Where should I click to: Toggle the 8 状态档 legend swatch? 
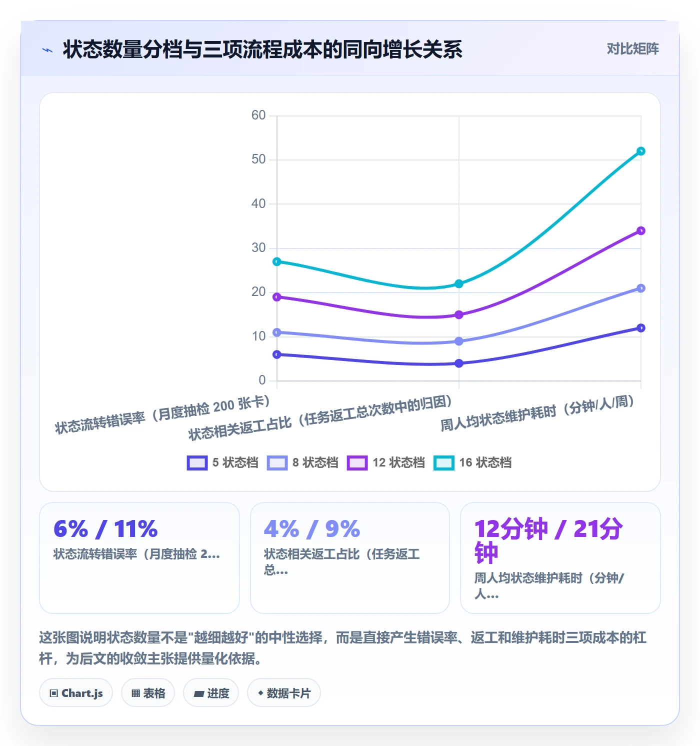(x=277, y=463)
